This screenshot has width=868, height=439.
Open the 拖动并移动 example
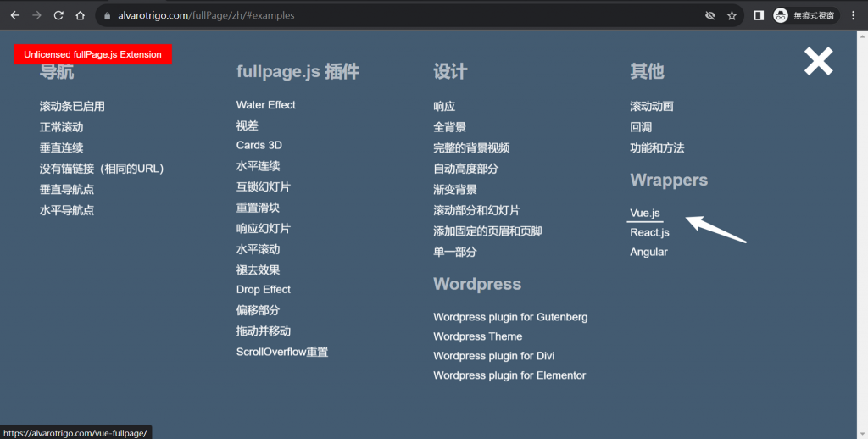[264, 331]
